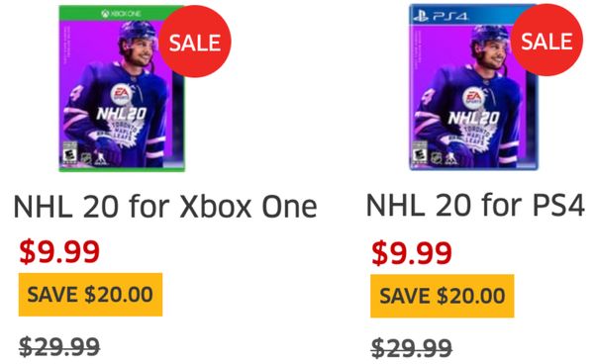
Task: Click the SAVE $20.00 label under PS4
Action: click(x=443, y=296)
